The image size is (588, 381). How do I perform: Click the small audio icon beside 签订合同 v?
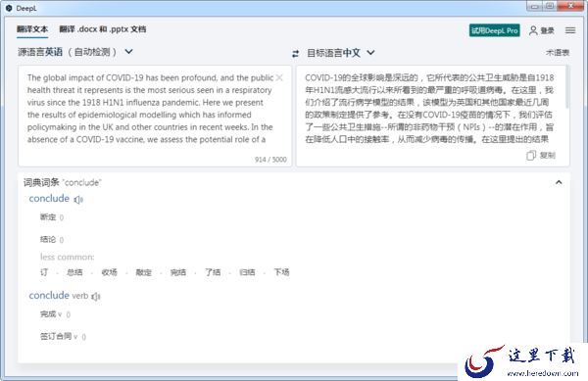click(x=83, y=337)
